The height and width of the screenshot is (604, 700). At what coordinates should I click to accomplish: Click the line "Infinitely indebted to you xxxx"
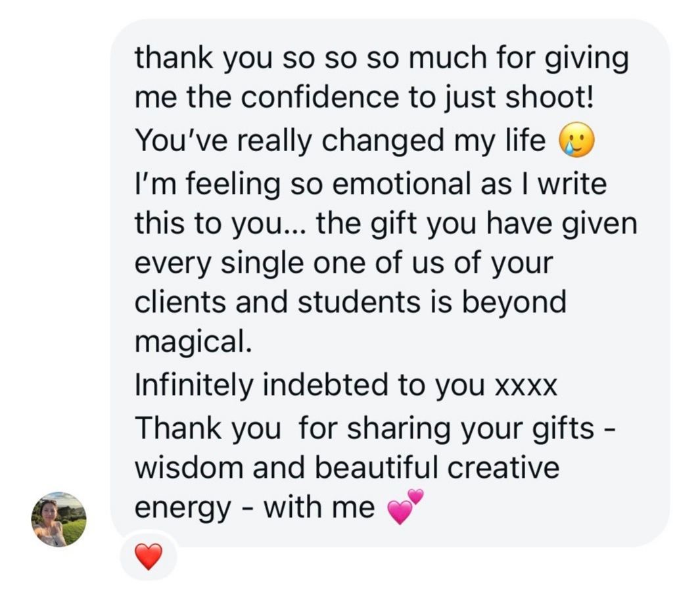(345, 385)
